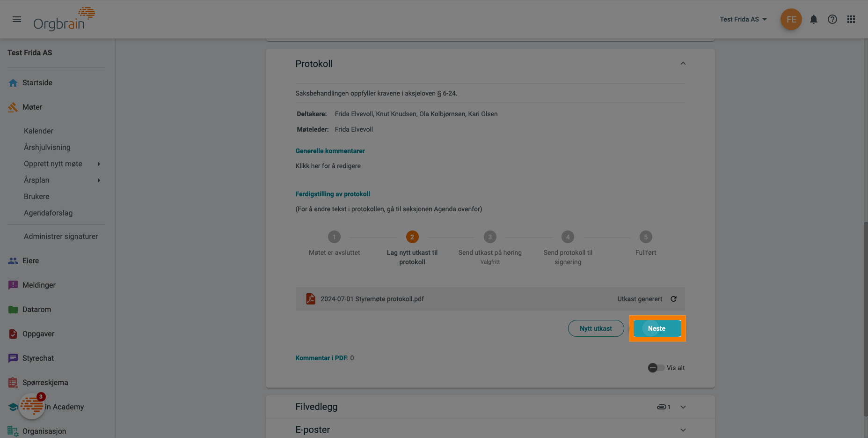Click the Neste button
Screen dimensions: 868x438
(x=657, y=328)
